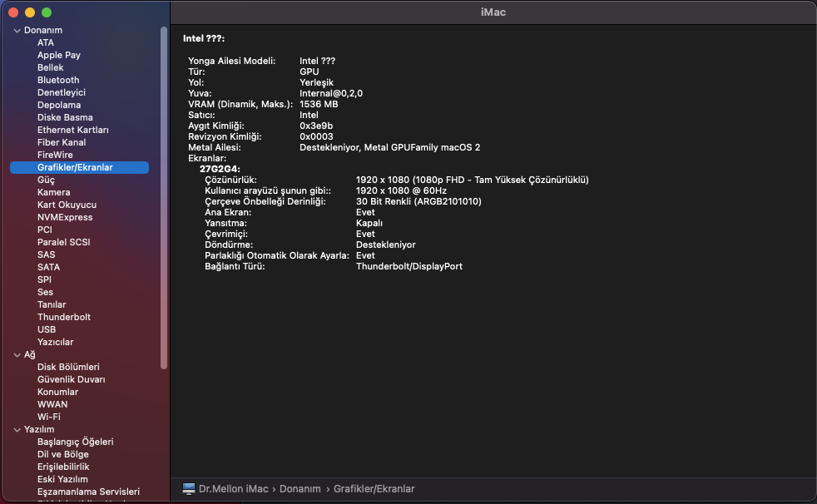Open the Thunderbolt hardware entry
Viewport: 817px width, 504px height.
[x=64, y=317]
